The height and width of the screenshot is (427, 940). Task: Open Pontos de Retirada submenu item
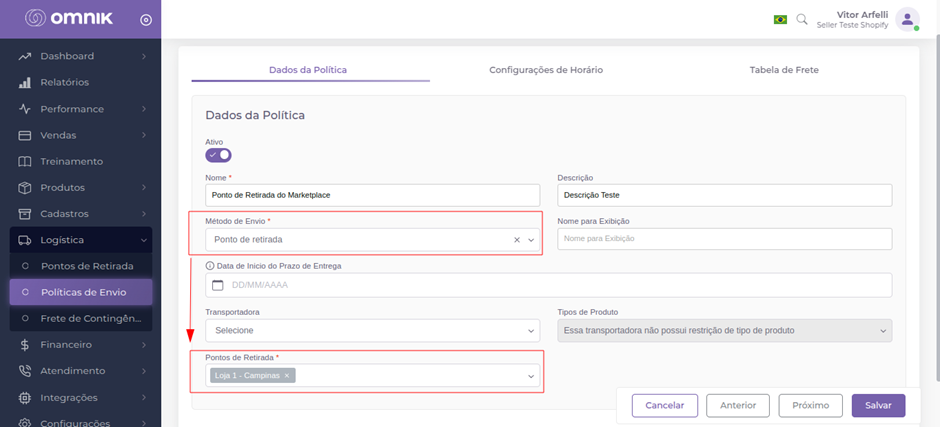81,266
